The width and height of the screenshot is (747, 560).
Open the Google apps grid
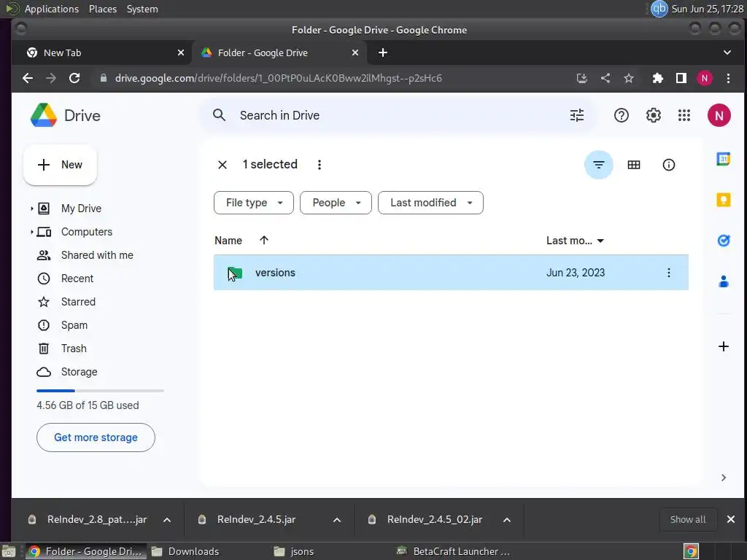point(684,115)
